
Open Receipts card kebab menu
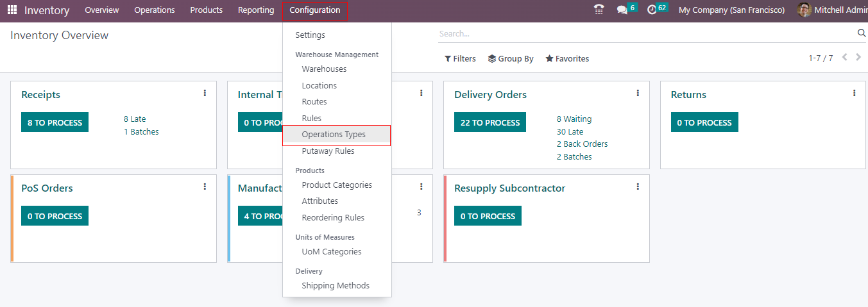205,94
